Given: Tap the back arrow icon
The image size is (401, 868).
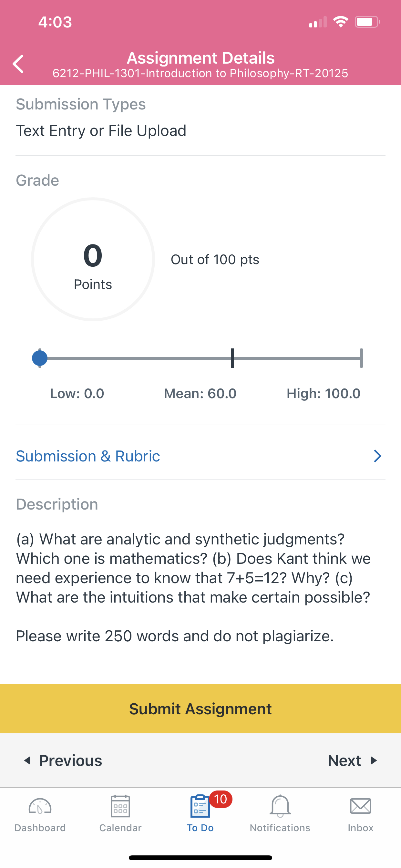Looking at the screenshot, I should click(18, 64).
